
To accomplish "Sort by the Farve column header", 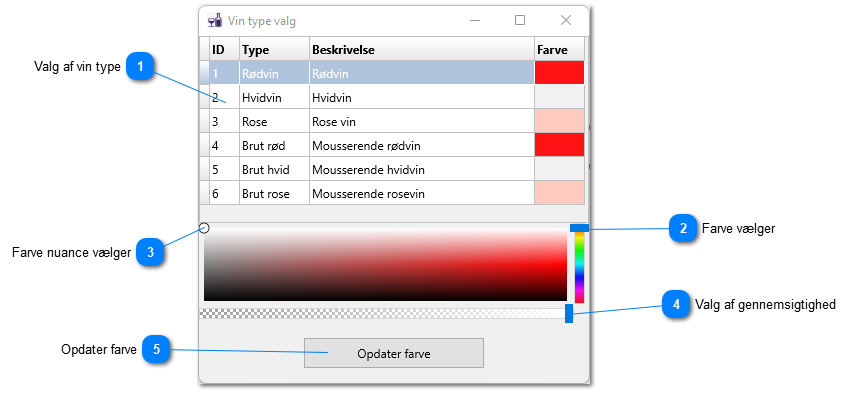I will pyautogui.click(x=559, y=49).
